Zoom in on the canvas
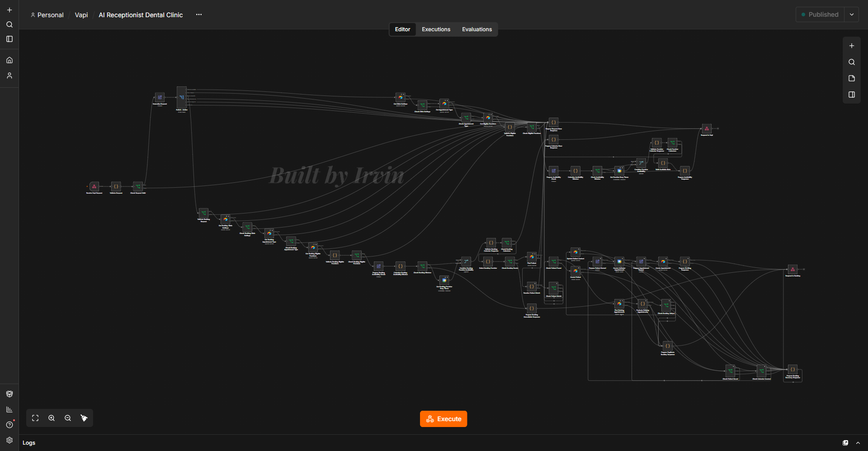The image size is (868, 451). [x=52, y=418]
